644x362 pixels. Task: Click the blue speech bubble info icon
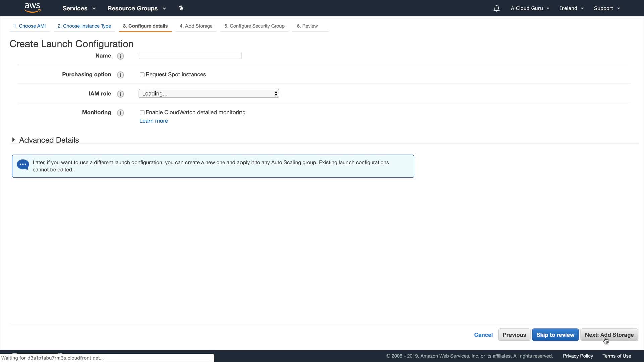click(x=23, y=165)
